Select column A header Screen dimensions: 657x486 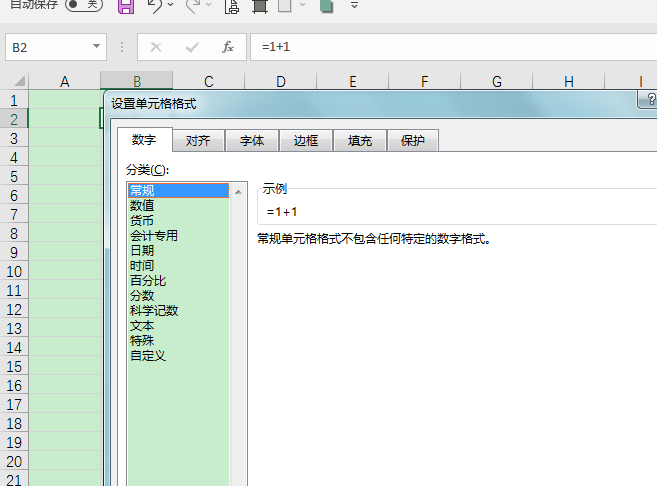pyautogui.click(x=65, y=81)
